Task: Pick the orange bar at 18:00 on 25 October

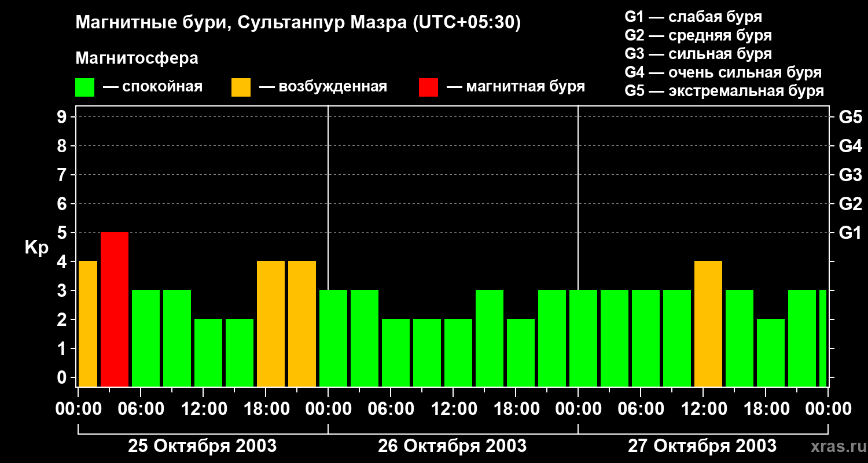Action: (x=271, y=324)
